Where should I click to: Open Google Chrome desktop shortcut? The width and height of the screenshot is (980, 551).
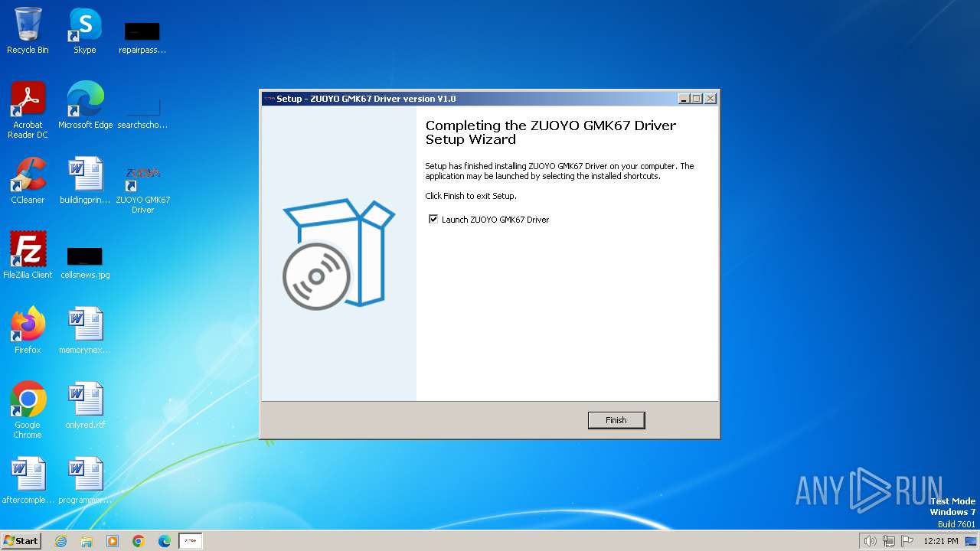click(x=28, y=410)
